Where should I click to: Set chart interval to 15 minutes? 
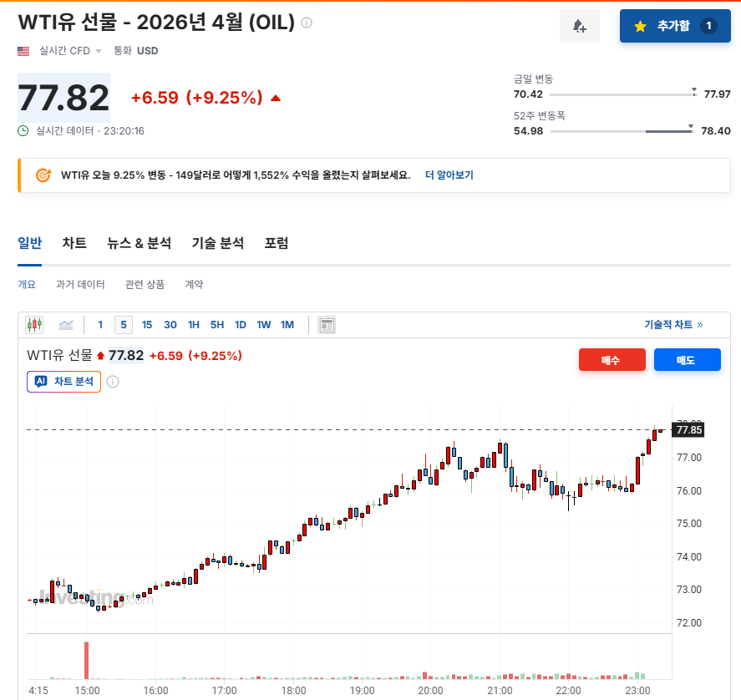[x=146, y=325]
